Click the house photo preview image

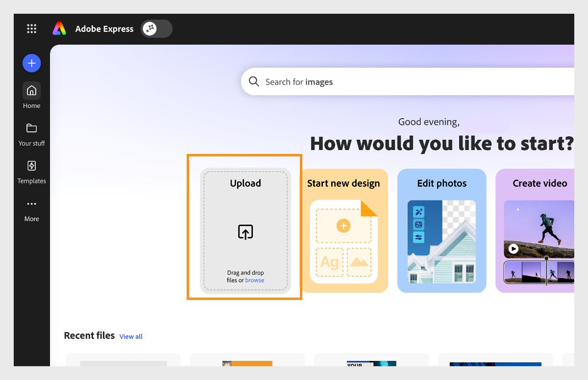click(x=441, y=242)
